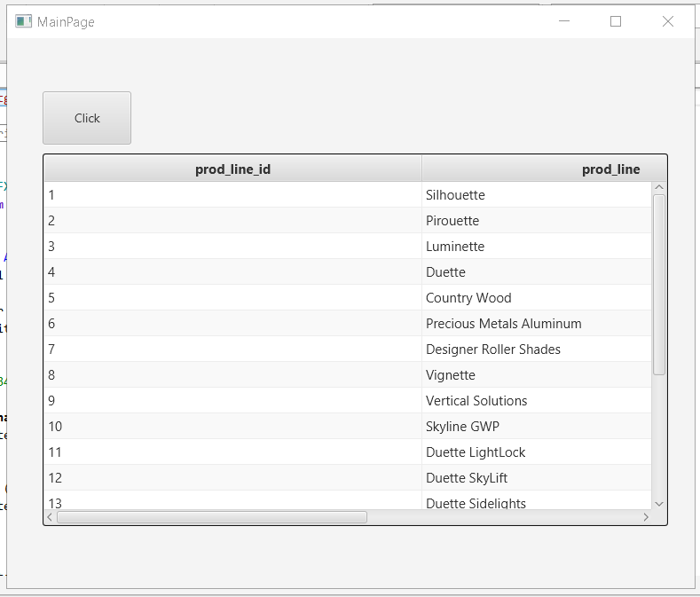Click the Duette cell in row 4
Image resolution: width=700 pixels, height=597 pixels.
coord(445,272)
